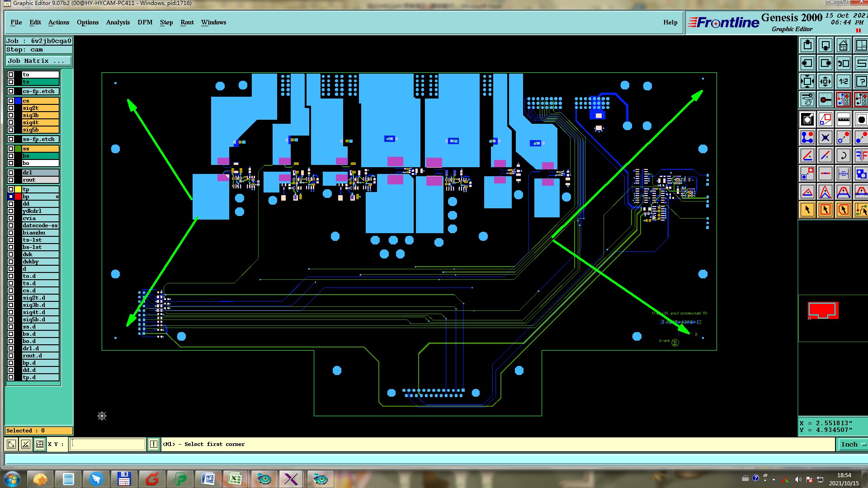Viewport: 868px width, 488px height.
Task: Open the DFM menu
Action: click(145, 22)
